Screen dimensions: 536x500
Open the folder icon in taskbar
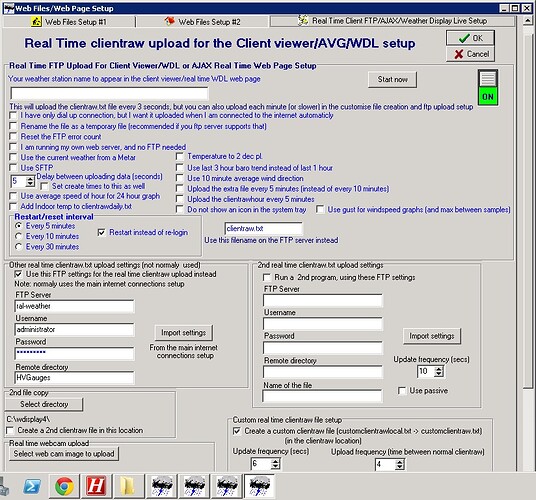[128, 486]
